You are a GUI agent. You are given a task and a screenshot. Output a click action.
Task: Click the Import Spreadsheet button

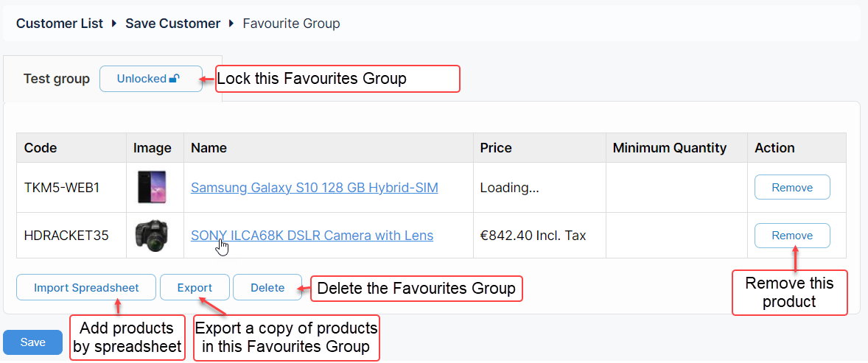pos(86,288)
